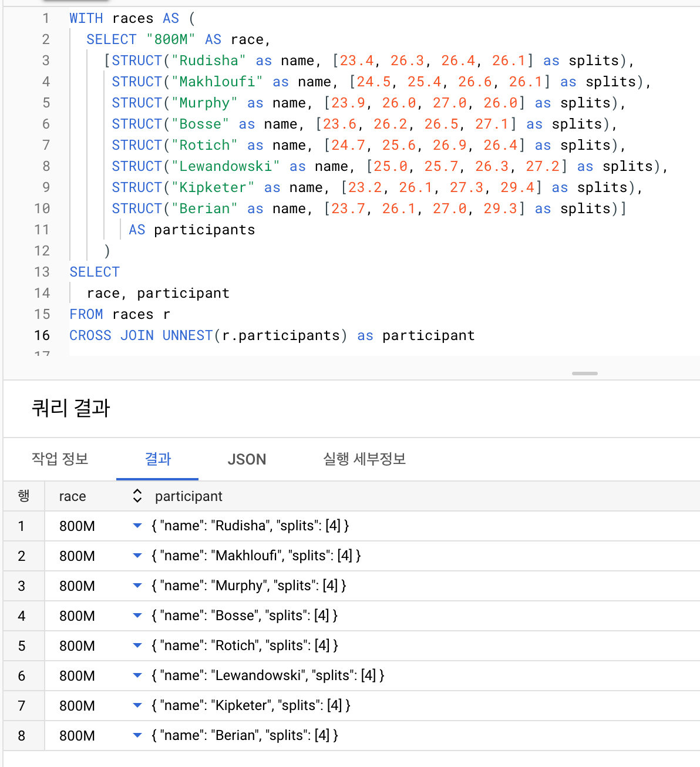Expand the Berian participant struct
This screenshot has width=700, height=767.
(x=137, y=735)
